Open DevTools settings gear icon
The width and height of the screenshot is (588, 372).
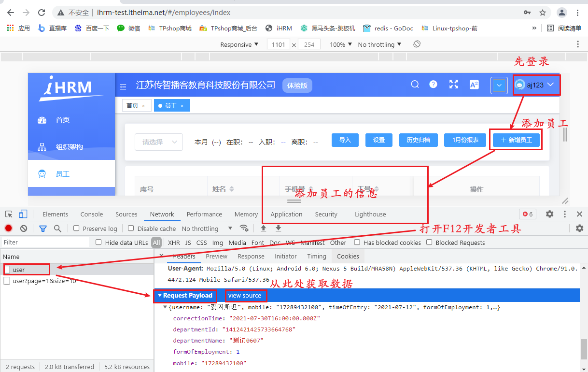(550, 214)
